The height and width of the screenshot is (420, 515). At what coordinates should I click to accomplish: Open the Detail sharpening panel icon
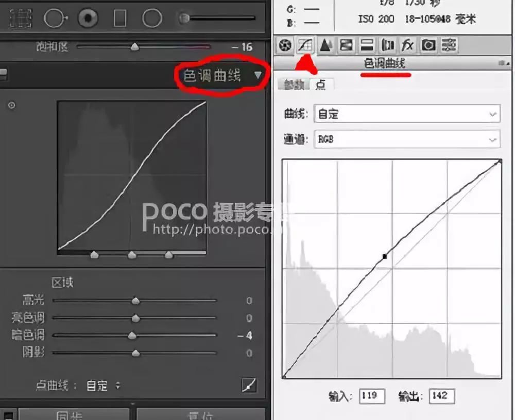(324, 45)
